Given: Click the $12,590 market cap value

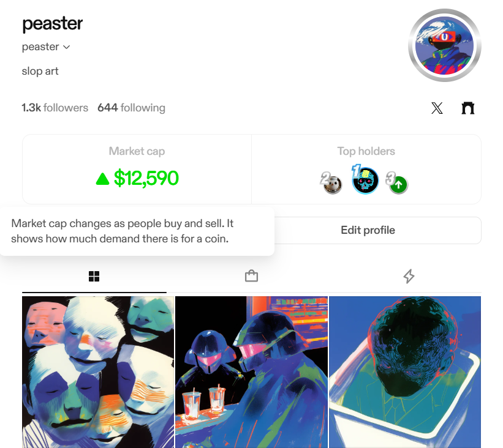Looking at the screenshot, I should pos(146,178).
